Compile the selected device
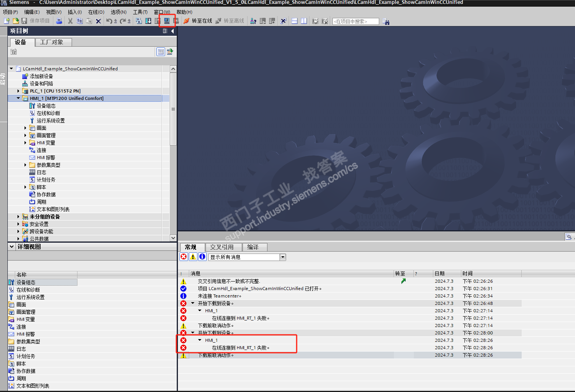575x392 pixels. (x=139, y=21)
